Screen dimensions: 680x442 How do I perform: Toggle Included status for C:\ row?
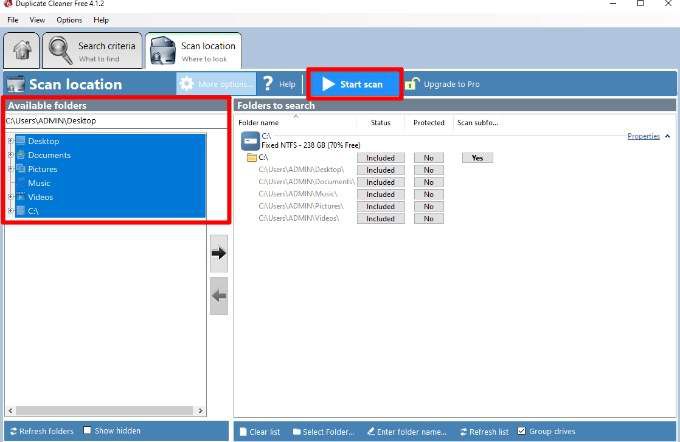(380, 158)
